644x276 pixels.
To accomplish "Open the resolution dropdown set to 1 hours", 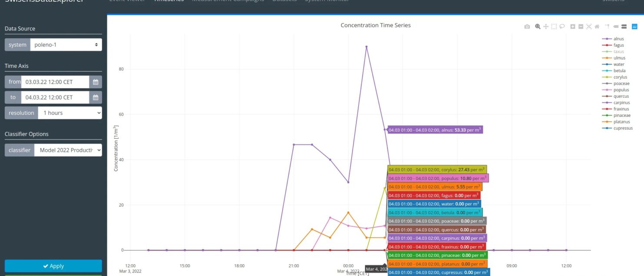I will pos(70,113).
